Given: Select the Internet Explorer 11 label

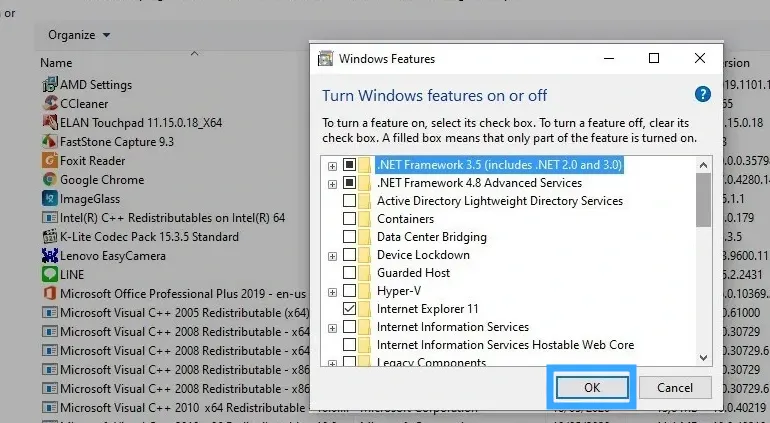Looking at the screenshot, I should (x=427, y=309).
